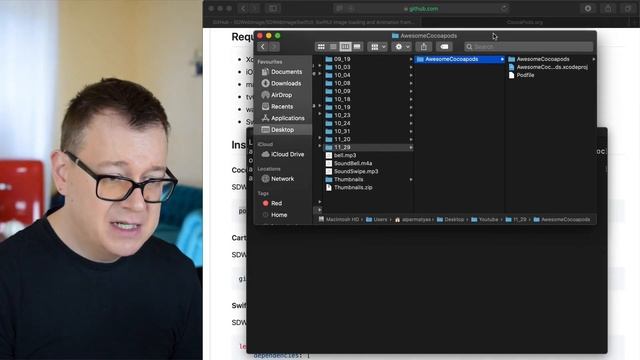Click Users in the path bar

click(376, 220)
